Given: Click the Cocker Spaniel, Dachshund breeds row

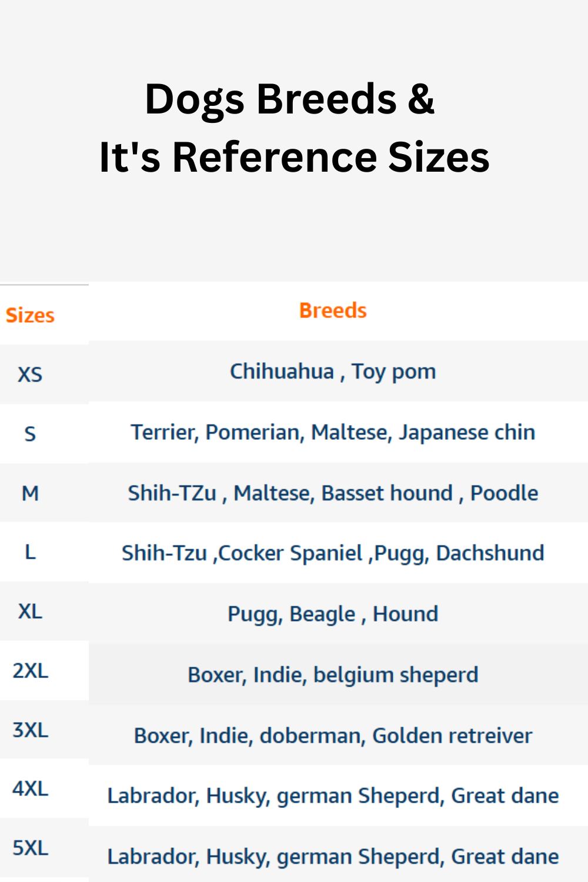Looking at the screenshot, I should coord(333,553).
